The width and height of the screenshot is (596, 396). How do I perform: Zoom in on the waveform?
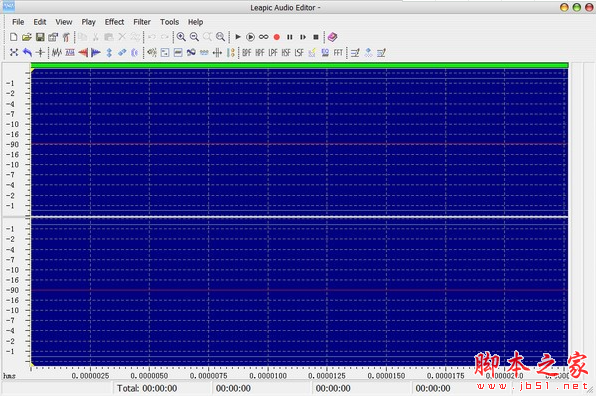pos(181,37)
